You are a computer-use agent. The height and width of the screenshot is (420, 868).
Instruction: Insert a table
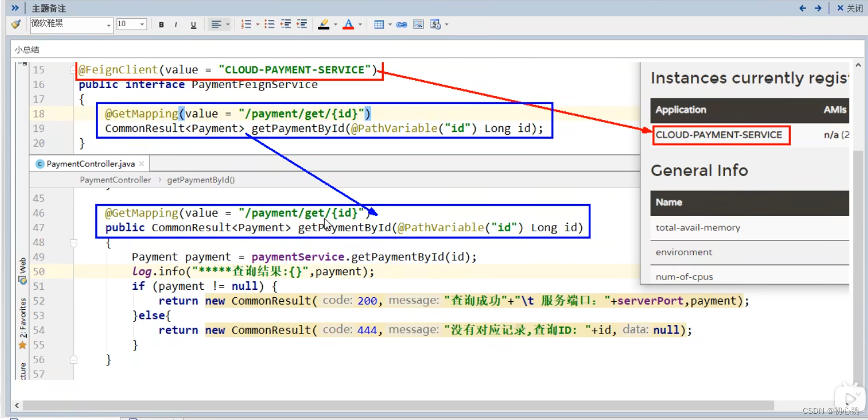[379, 24]
